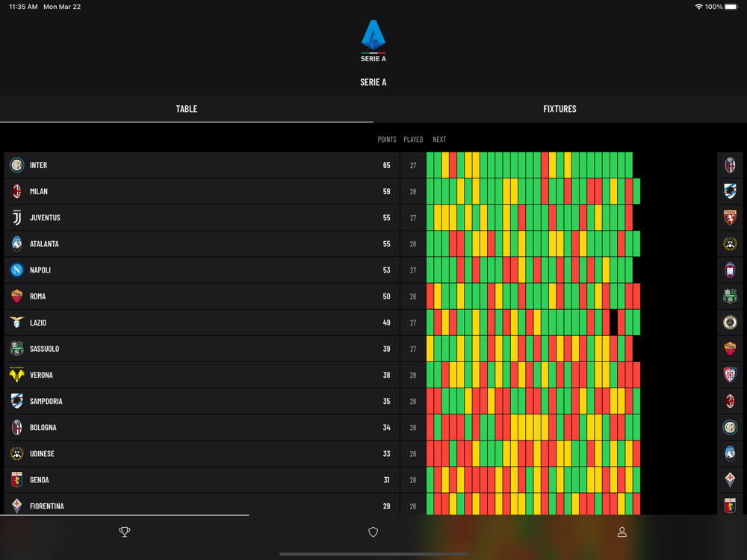Select the black cell in Lazio's form row
747x560 pixels.
click(613, 323)
